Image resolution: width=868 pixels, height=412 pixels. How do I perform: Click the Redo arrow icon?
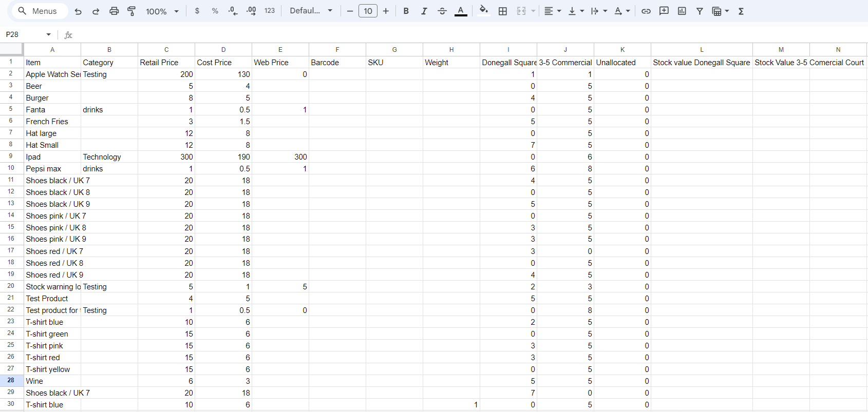coord(96,11)
